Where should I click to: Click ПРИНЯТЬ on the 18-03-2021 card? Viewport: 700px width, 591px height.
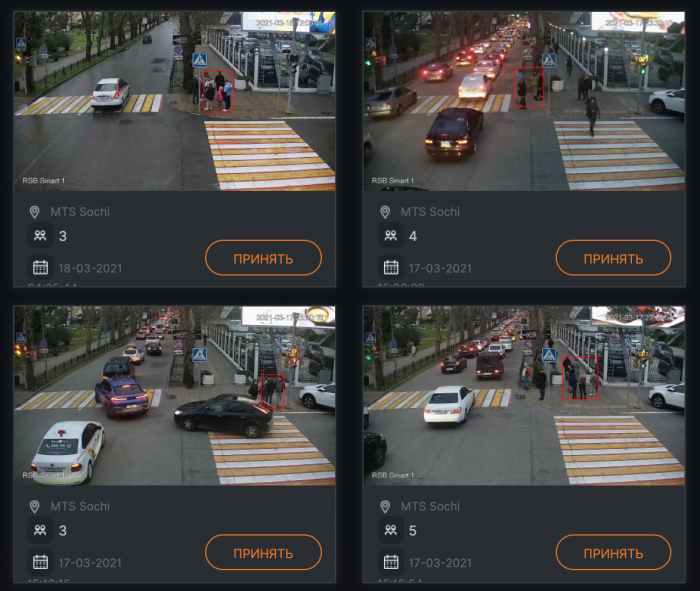coord(263,258)
